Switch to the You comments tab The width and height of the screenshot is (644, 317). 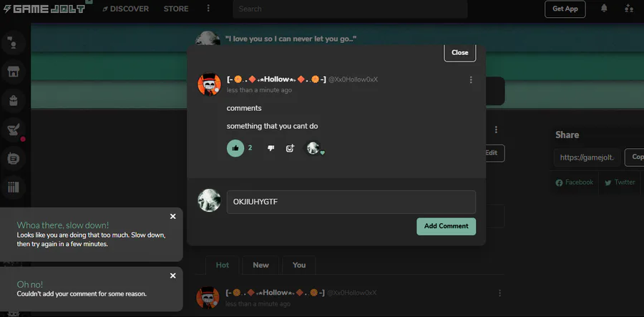click(x=299, y=265)
